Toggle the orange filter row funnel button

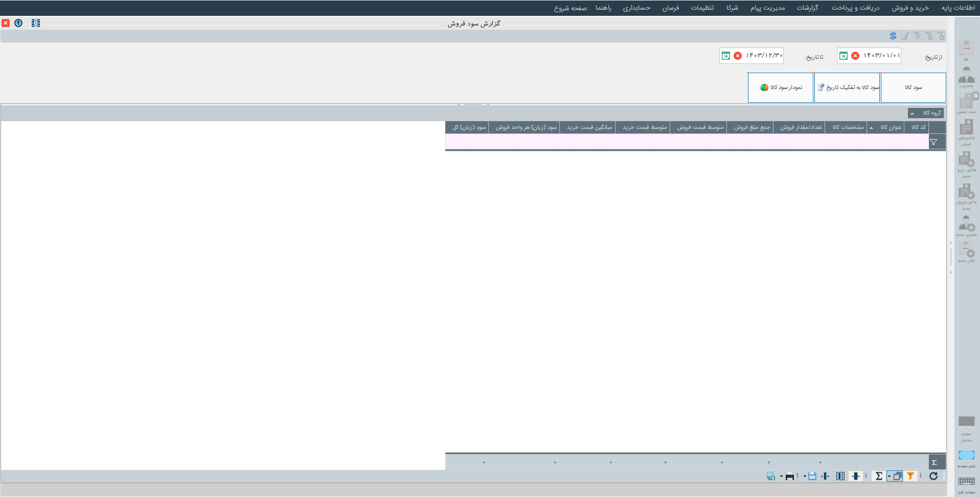click(x=911, y=476)
